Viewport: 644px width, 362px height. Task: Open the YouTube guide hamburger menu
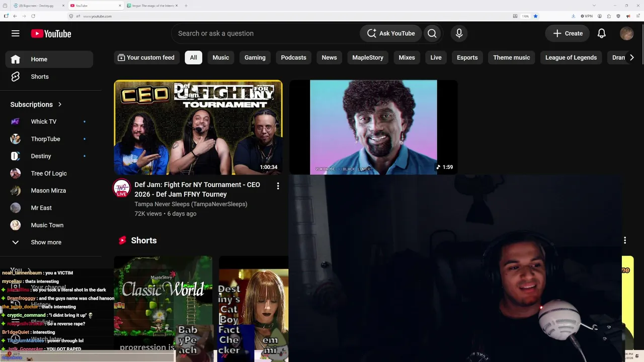pyautogui.click(x=16, y=34)
